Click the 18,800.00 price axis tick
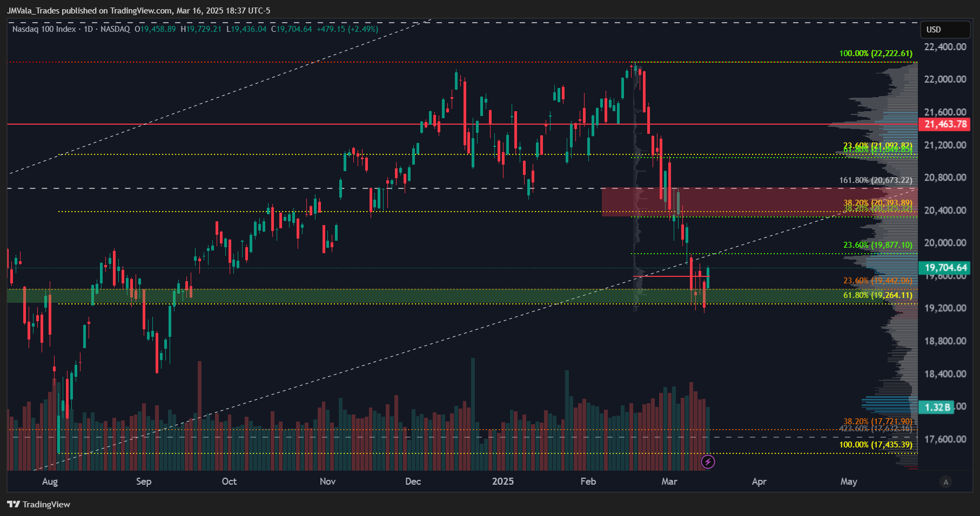The width and height of the screenshot is (980, 516). [945, 341]
